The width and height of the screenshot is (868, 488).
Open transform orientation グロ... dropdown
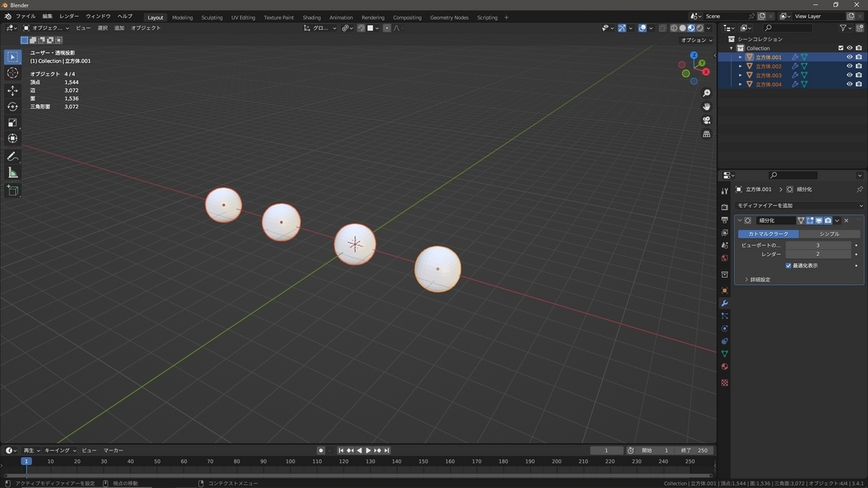point(320,28)
